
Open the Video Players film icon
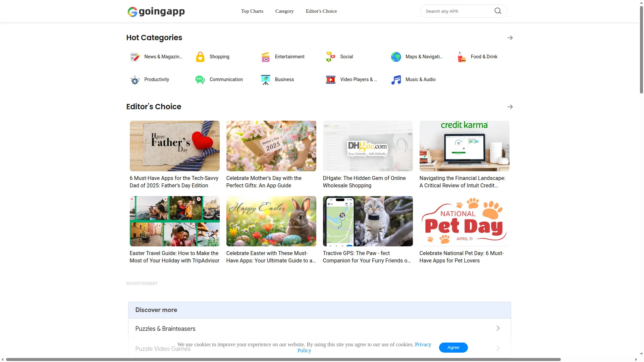pos(331,80)
